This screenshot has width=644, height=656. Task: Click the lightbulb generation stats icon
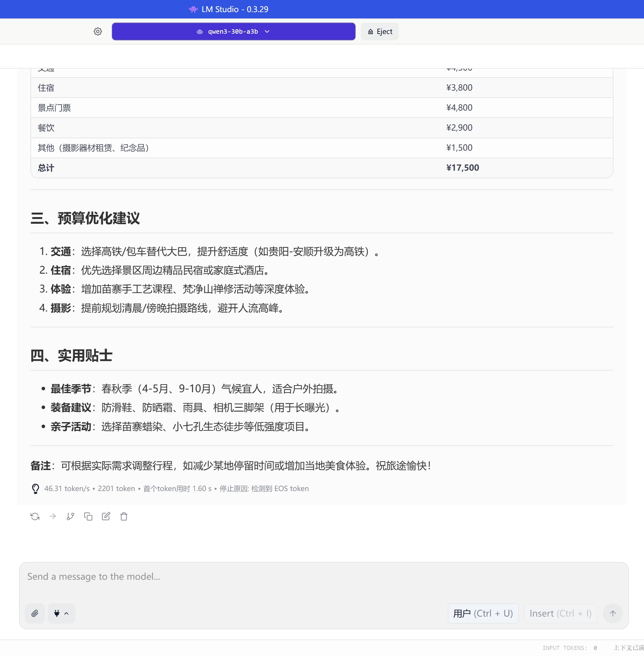pos(36,489)
